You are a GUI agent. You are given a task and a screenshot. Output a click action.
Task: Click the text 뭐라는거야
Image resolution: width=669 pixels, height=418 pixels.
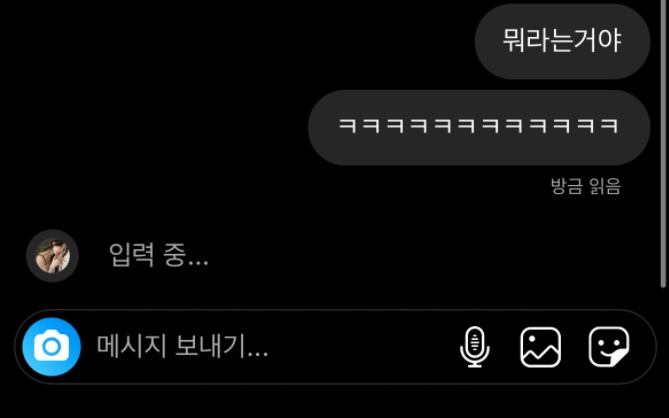[562, 41]
